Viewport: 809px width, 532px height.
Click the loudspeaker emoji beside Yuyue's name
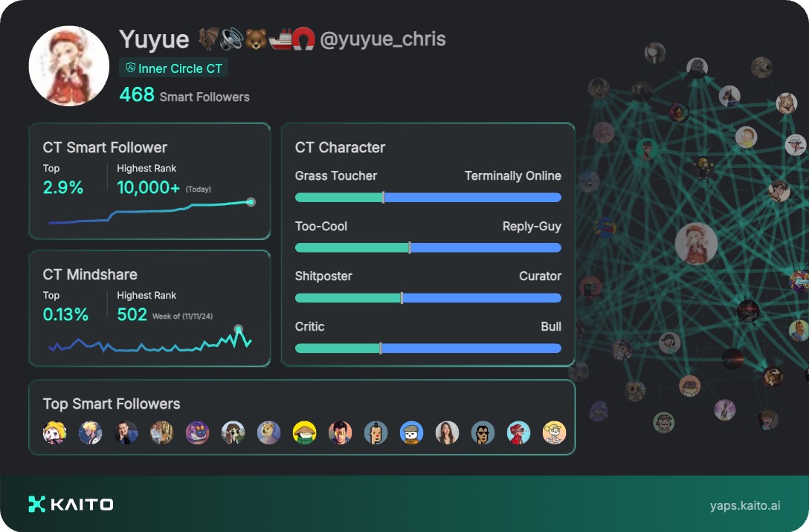coord(232,39)
